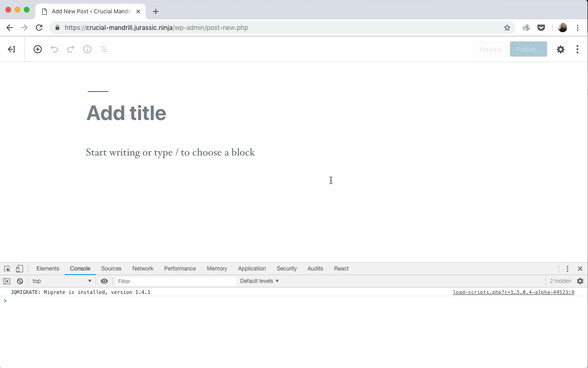588x368 pixels.
Task: Click the browser address bar URL
Action: point(156,28)
